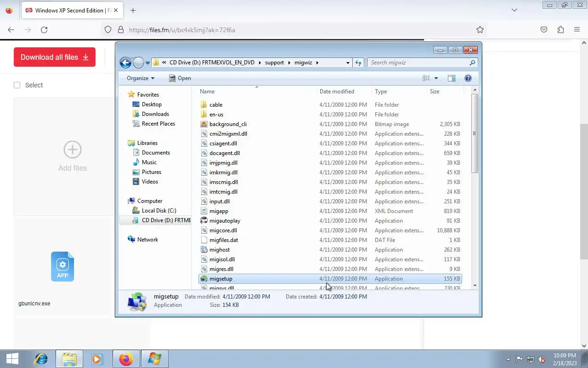Expand the dropdown arrow after migwiz breadcrumb
Viewport: 588px width, 368px height.
point(317,63)
